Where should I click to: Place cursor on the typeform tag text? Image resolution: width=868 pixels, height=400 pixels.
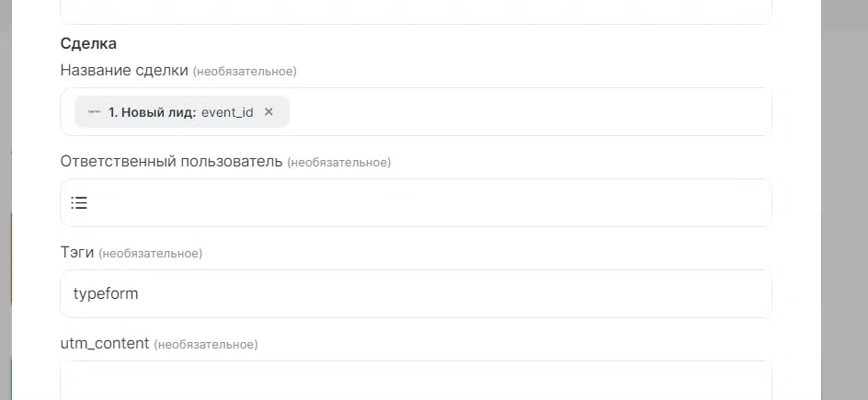point(106,294)
